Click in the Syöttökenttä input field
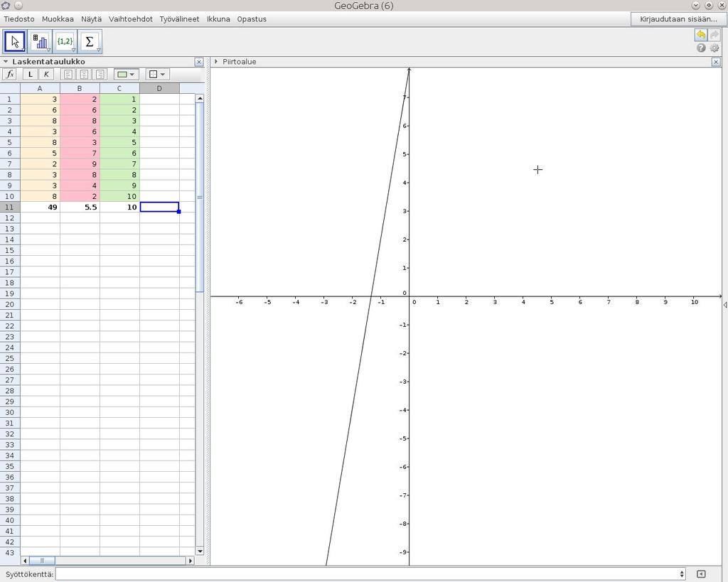 [x=367, y=574]
